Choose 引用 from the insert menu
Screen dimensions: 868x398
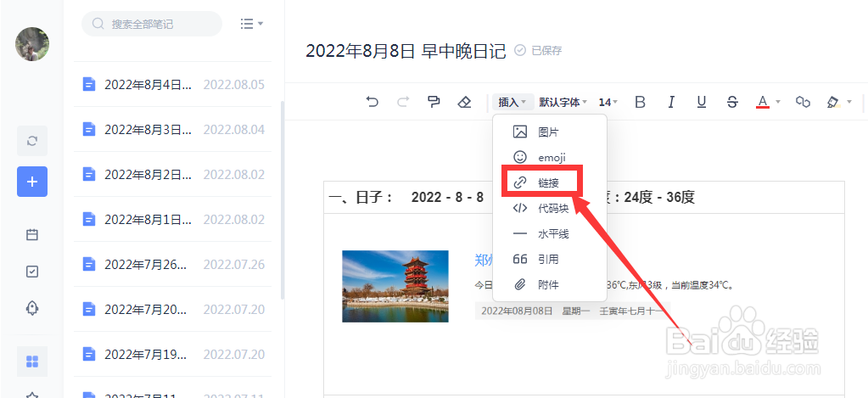point(550,260)
